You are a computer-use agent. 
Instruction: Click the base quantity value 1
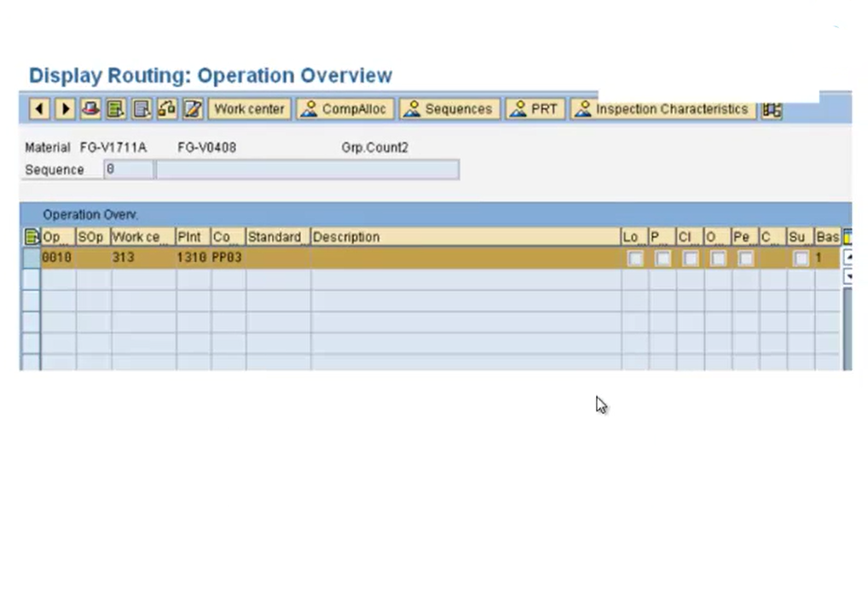coord(819,258)
